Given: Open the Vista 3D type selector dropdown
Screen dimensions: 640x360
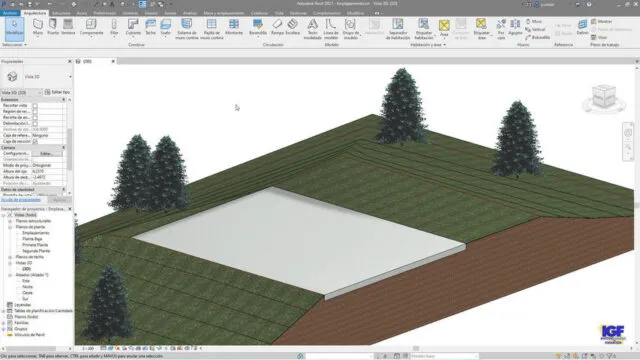Looking at the screenshot, I should click(x=70, y=77).
